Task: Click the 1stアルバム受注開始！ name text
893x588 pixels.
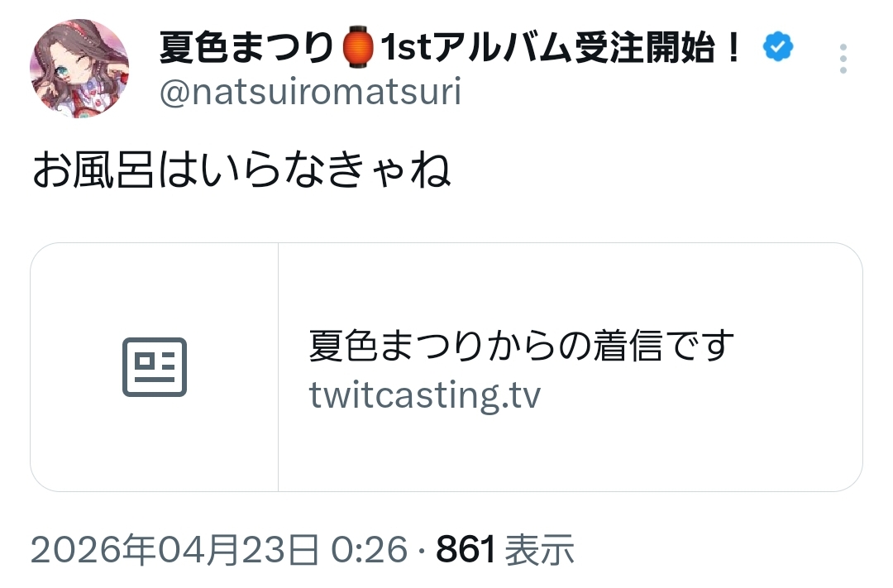Action: (x=561, y=47)
